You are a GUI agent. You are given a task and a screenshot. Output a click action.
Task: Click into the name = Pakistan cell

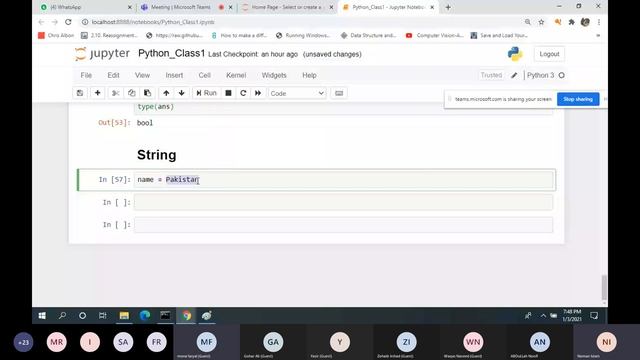[x=344, y=180]
